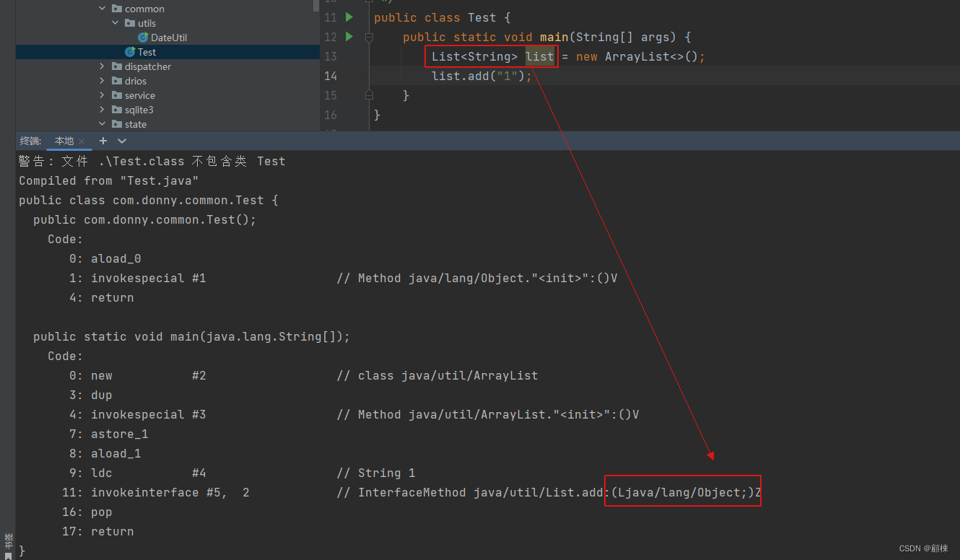This screenshot has height=560, width=960.
Task: Click 'public com.donny.common.Test();' terminal line
Action: coord(144,219)
